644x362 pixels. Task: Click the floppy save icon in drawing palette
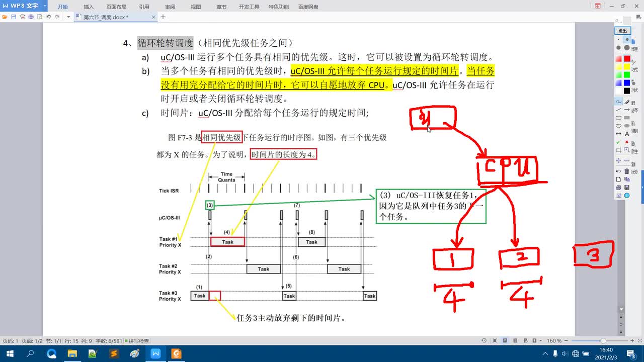tap(627, 188)
